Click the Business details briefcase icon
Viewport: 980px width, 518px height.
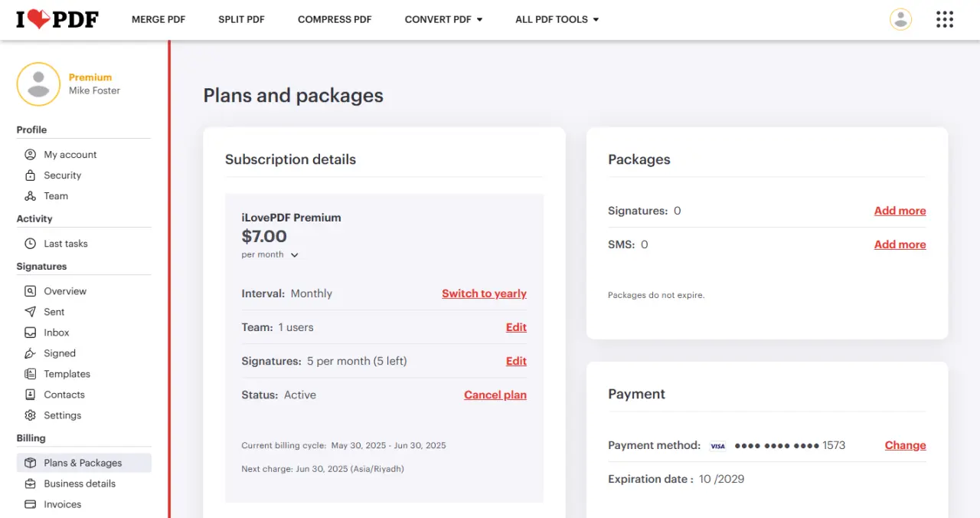click(31, 484)
